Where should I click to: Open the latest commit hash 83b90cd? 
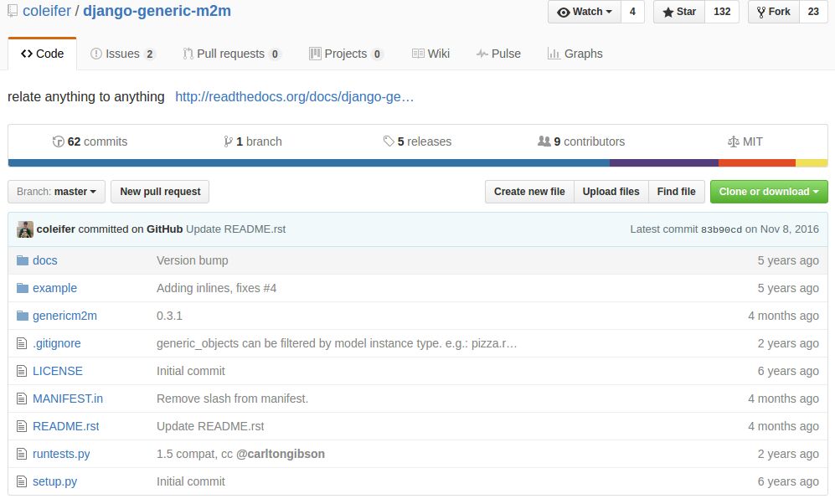coord(721,229)
